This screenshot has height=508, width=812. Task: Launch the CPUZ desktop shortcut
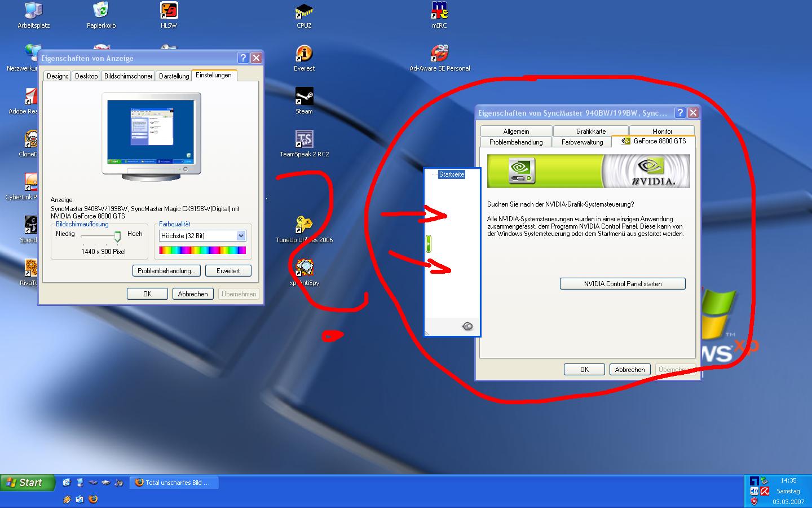pos(304,15)
